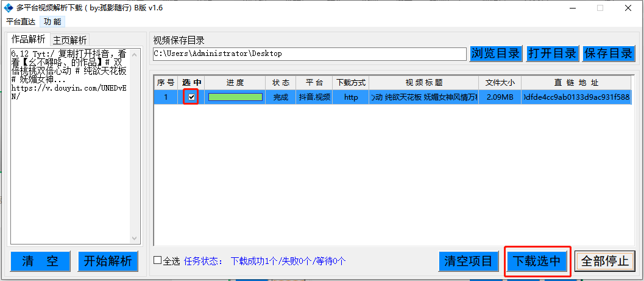Select the 完成 status cell
Screen dimensions: 644x281
coord(280,98)
